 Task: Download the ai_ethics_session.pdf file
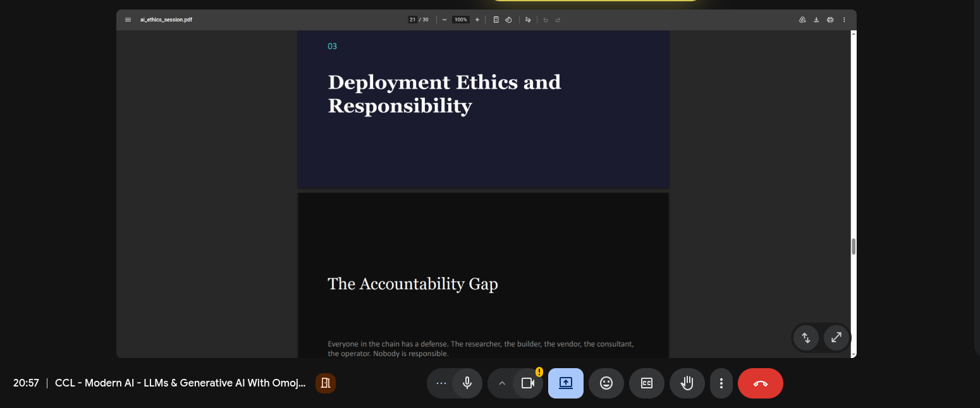(816, 20)
